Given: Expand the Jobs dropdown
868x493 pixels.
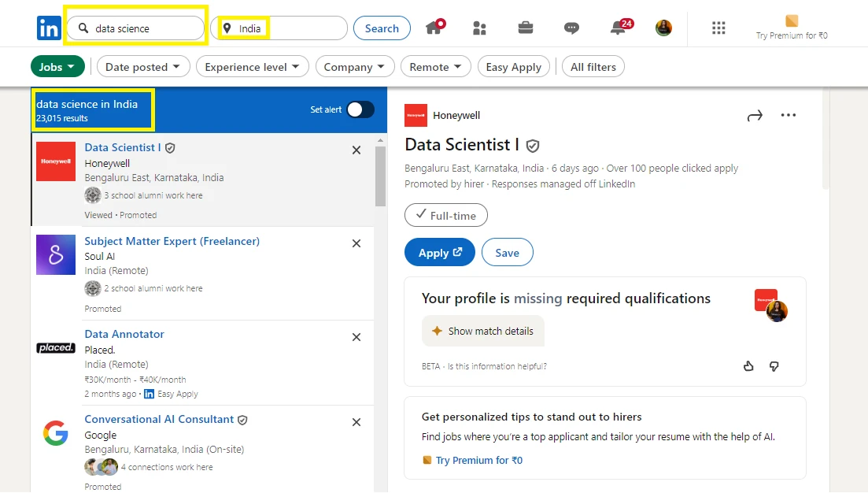Looking at the screenshot, I should click(x=57, y=67).
